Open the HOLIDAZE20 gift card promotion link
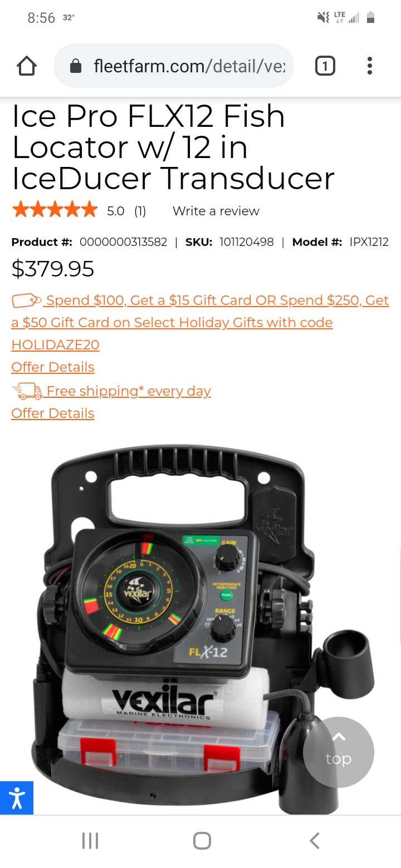 (x=200, y=323)
